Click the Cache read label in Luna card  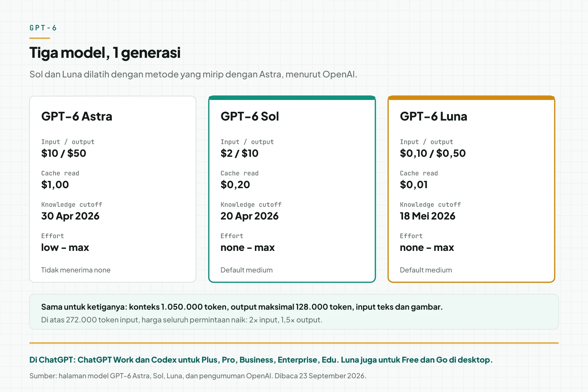[419, 173]
